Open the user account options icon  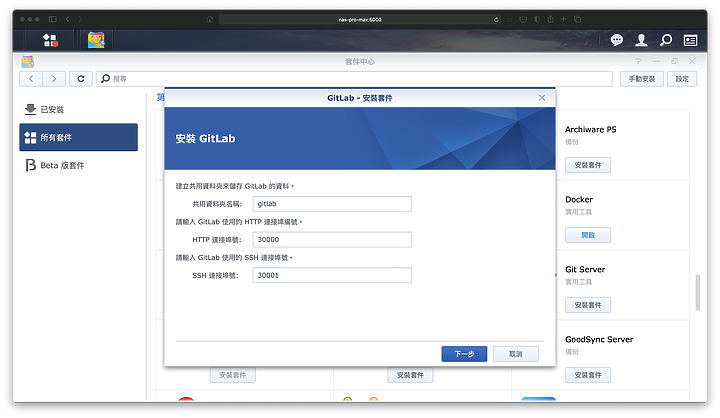641,40
